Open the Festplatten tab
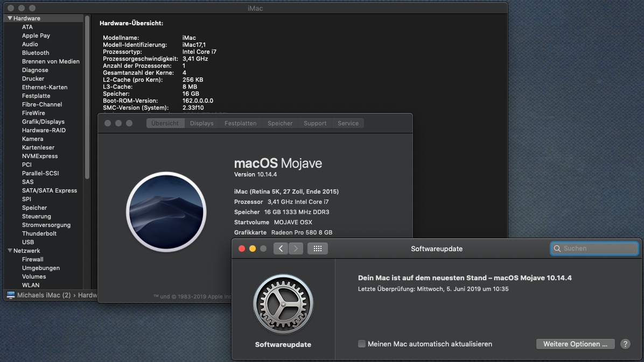 pos(240,123)
